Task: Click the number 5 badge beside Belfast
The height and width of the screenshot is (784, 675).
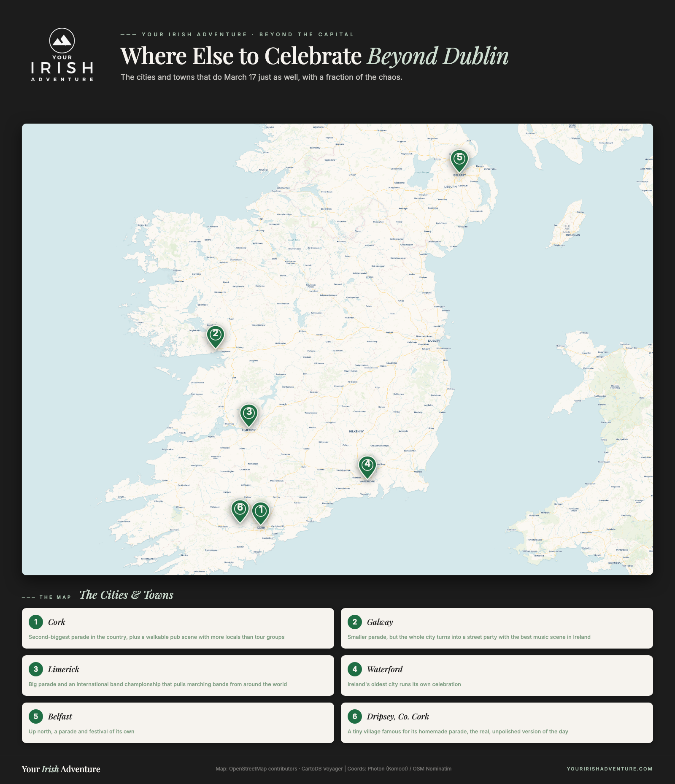Action: pyautogui.click(x=36, y=716)
